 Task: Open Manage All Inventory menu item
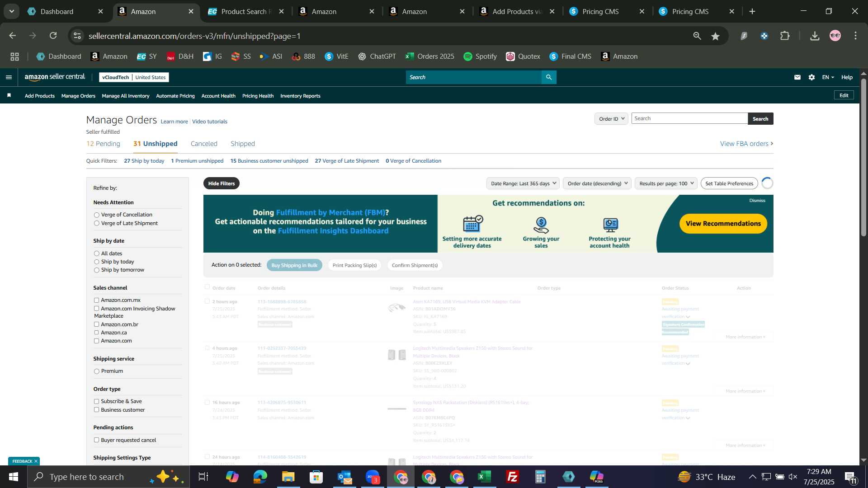click(126, 96)
